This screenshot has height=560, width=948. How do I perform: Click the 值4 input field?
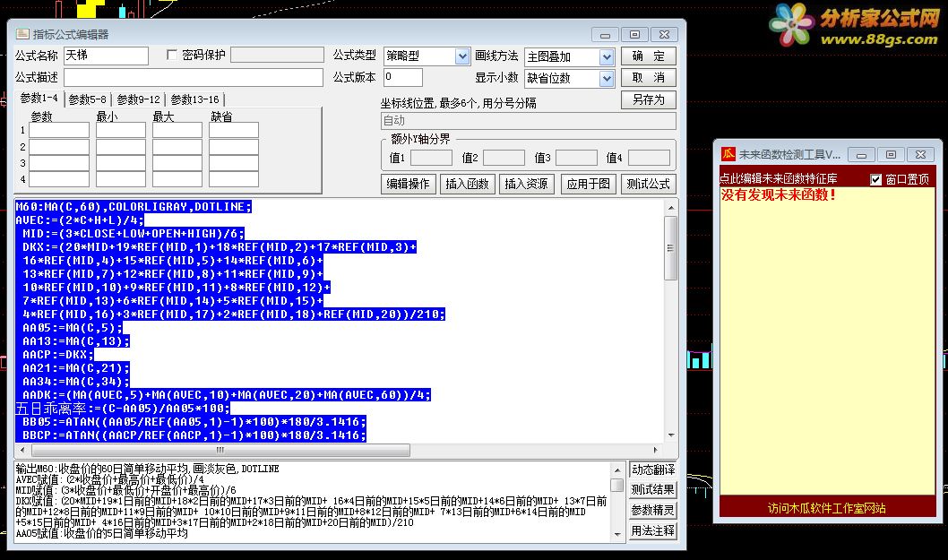coord(649,158)
